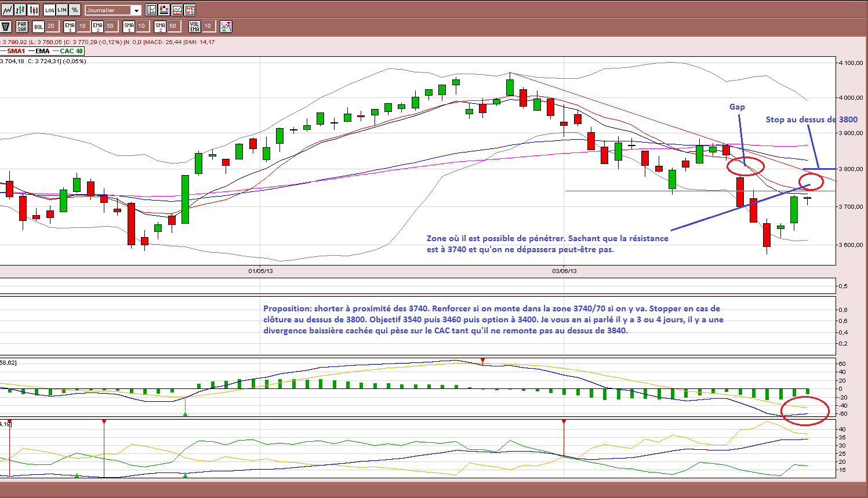
Task: Open the indicators chart settings icon
Action: click(x=151, y=10)
